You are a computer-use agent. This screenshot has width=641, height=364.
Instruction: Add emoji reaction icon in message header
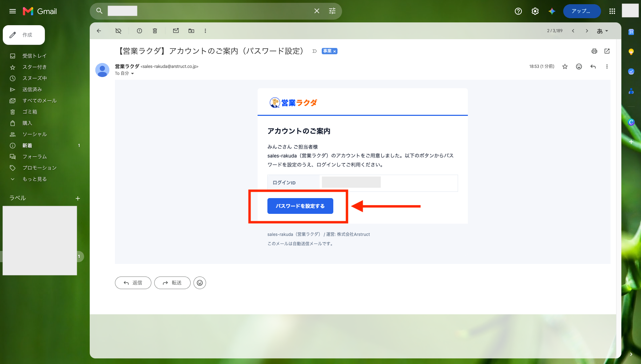pos(579,66)
